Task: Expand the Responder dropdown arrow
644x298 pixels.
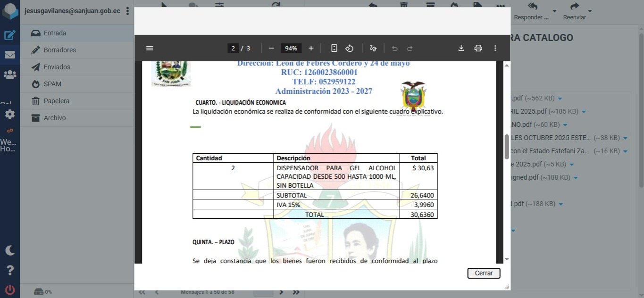Action: tap(554, 11)
